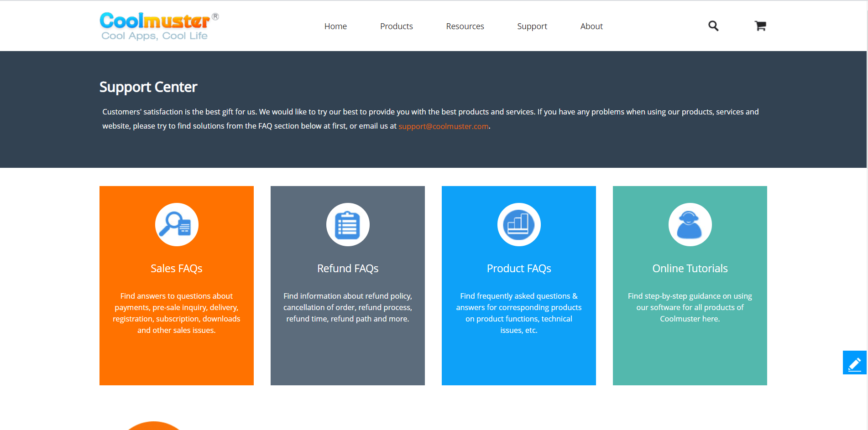
Task: Click the 'Customers' satisfaction is the best gift' paragraph
Action: (430, 119)
